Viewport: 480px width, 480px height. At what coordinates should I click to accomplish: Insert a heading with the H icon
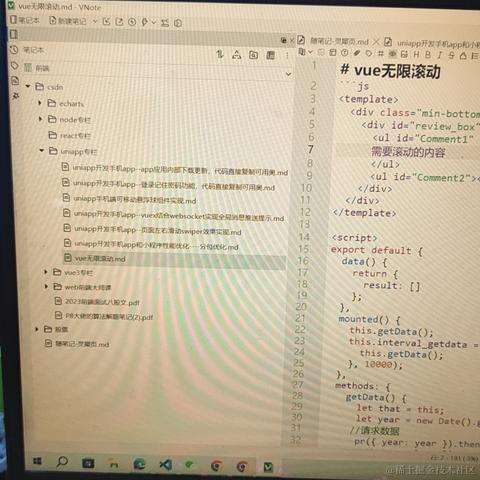pos(416,54)
